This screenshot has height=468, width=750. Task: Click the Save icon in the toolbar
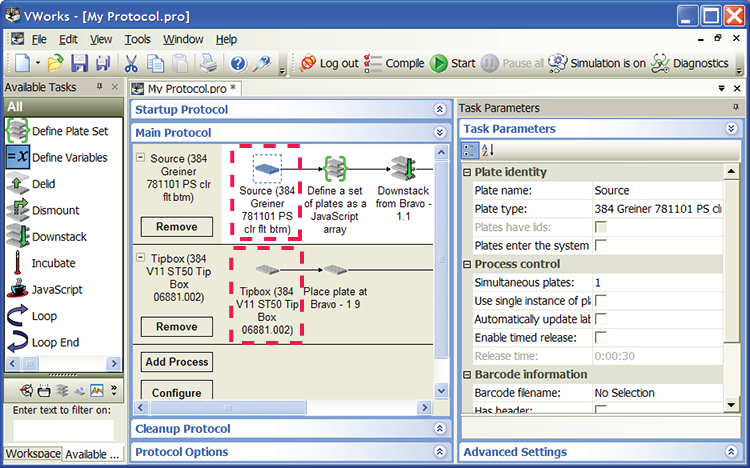tap(78, 64)
